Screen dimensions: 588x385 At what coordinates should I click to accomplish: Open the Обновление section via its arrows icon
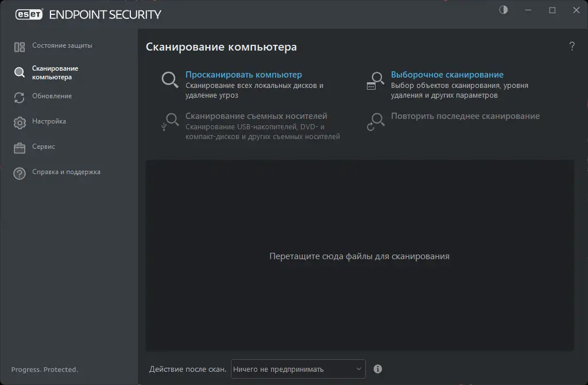(x=20, y=96)
